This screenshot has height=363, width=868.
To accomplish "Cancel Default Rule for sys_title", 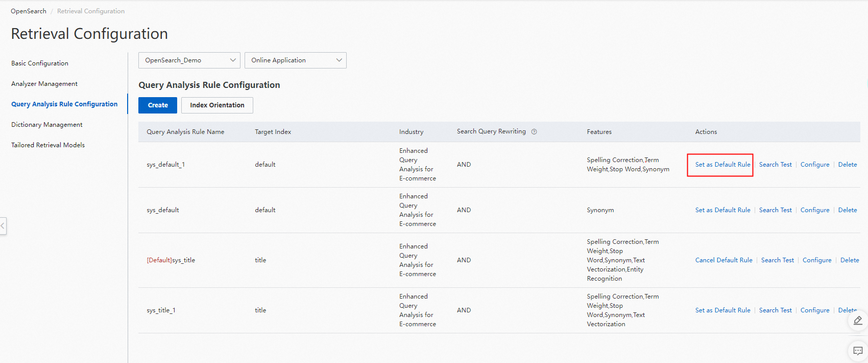I will tap(724, 260).
